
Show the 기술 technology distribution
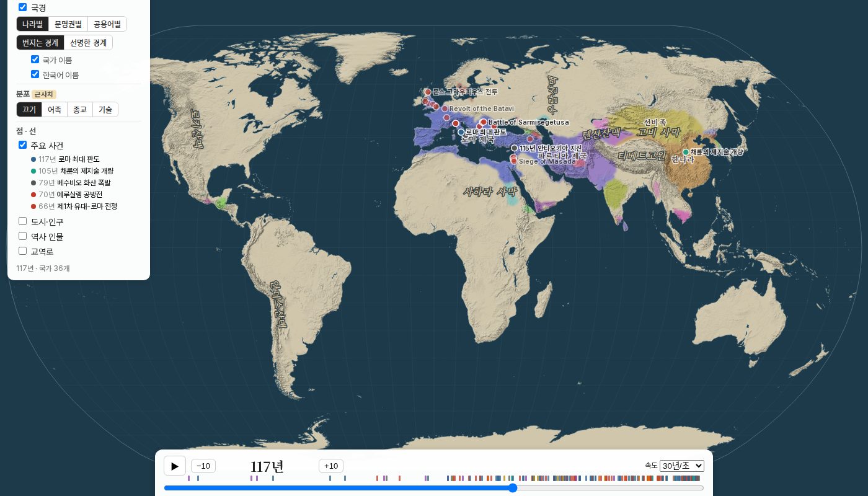pyautogui.click(x=105, y=110)
